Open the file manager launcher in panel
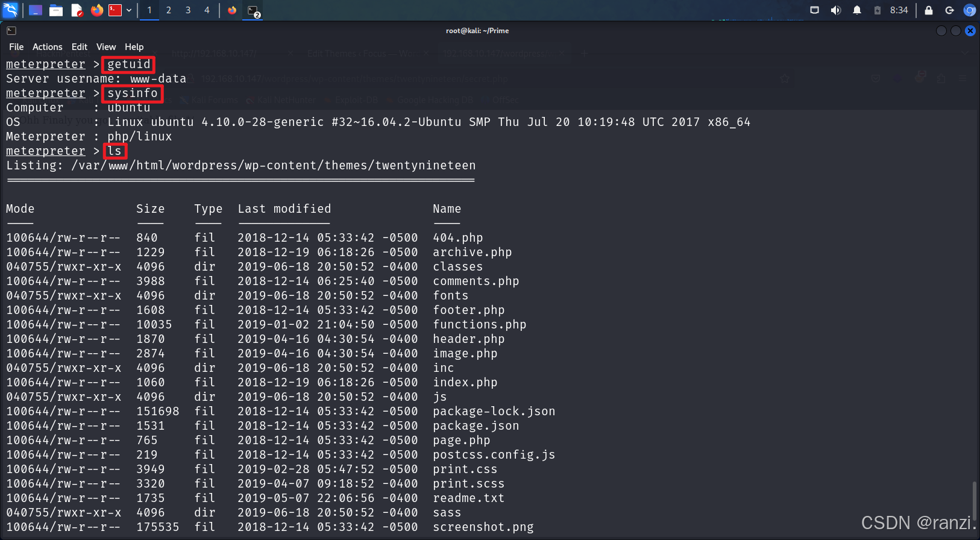980x540 pixels. (x=56, y=10)
